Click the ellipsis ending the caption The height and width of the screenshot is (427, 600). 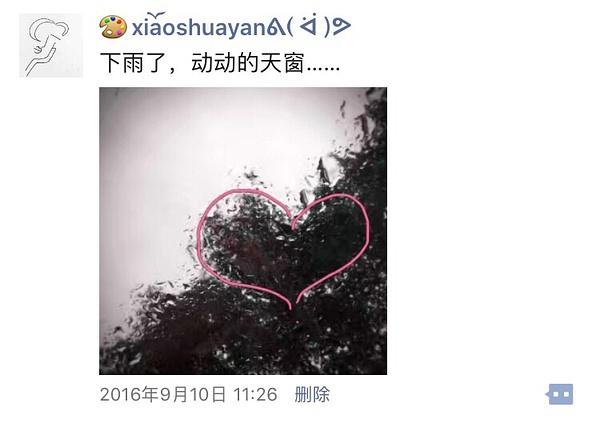pyautogui.click(x=323, y=69)
